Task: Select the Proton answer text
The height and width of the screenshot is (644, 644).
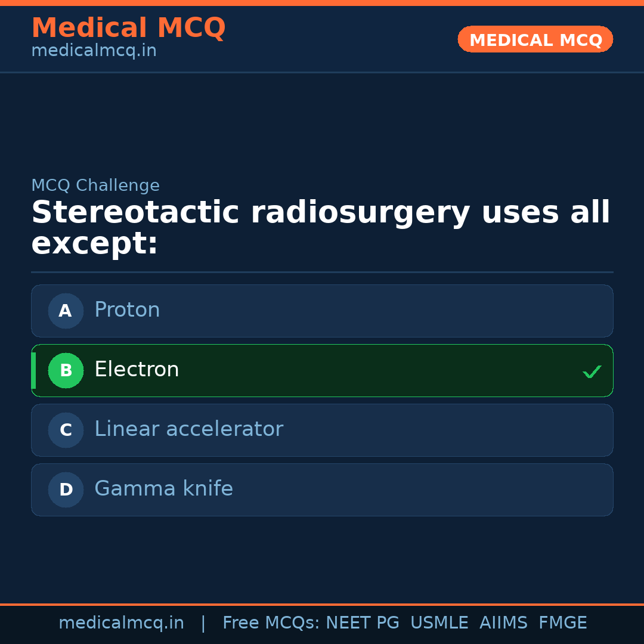Action: [127, 310]
